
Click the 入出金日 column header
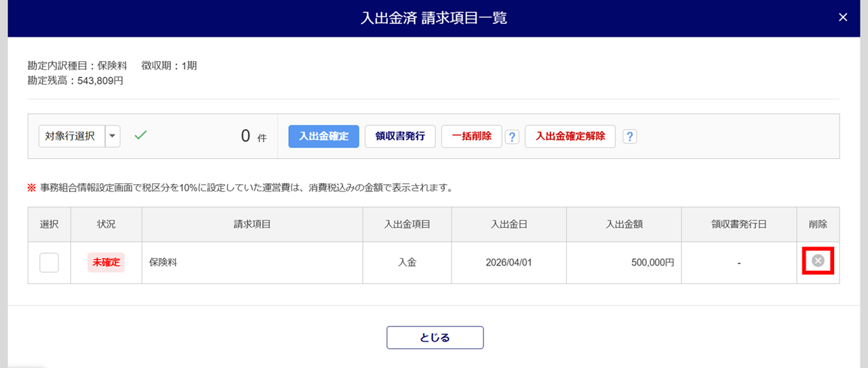pyautogui.click(x=509, y=224)
